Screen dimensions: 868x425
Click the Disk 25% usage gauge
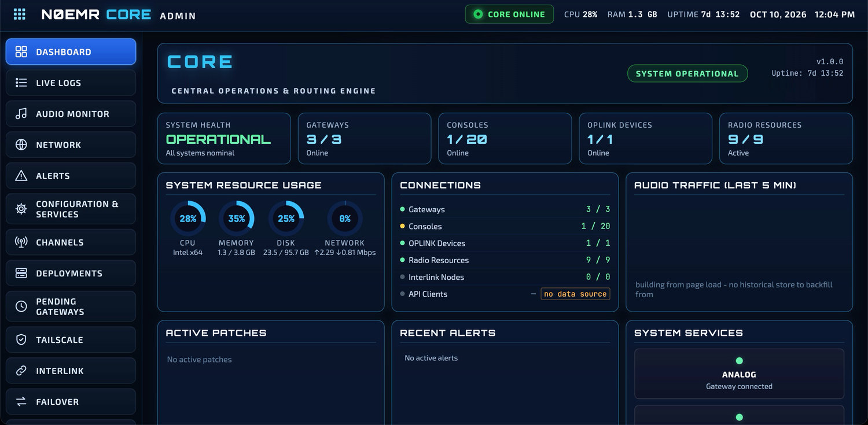286,219
